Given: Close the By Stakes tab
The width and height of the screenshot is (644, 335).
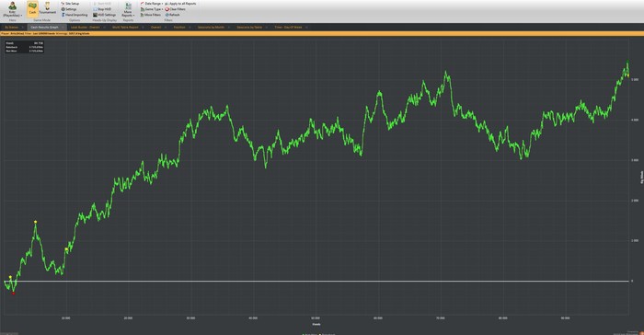Looking at the screenshot, I should 23,27.
